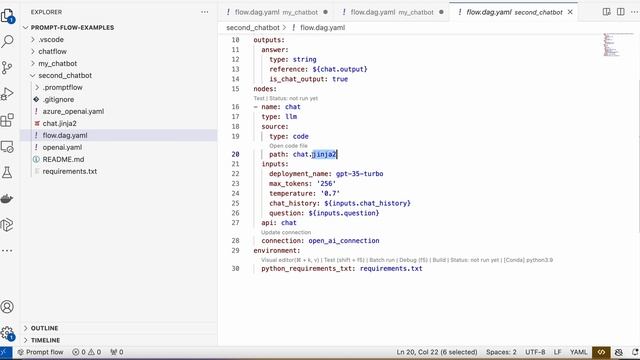The width and height of the screenshot is (640, 360).
Task: Open the Run and Debug view
Action: point(7,93)
